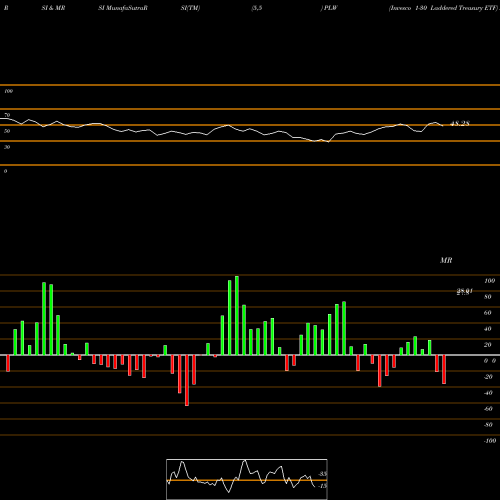This screenshot has width=500, height=500.
Task: Click the -40 label on the MR axis
Action: point(488,393)
